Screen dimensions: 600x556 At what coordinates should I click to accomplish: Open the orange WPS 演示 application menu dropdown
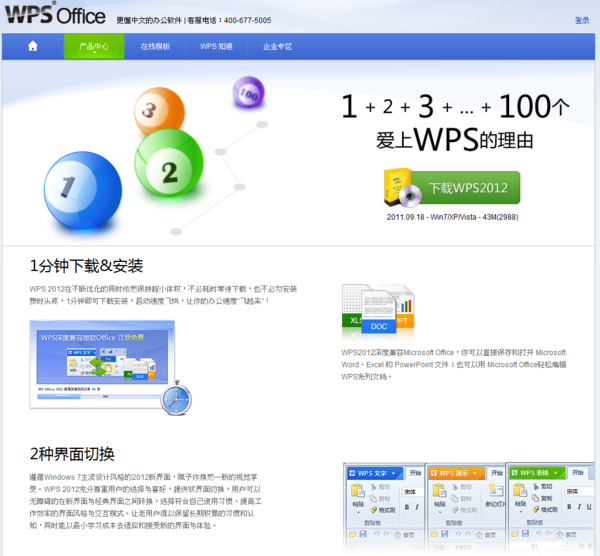pos(475,473)
